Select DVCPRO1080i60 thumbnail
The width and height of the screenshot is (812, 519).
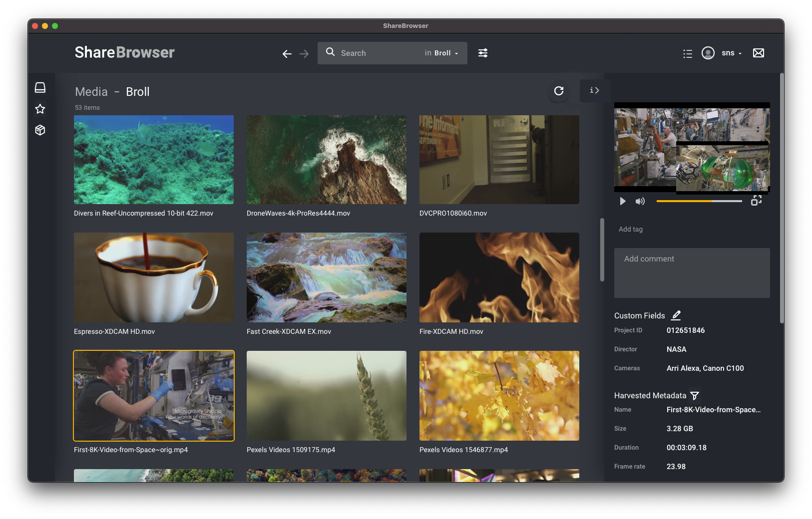point(499,160)
